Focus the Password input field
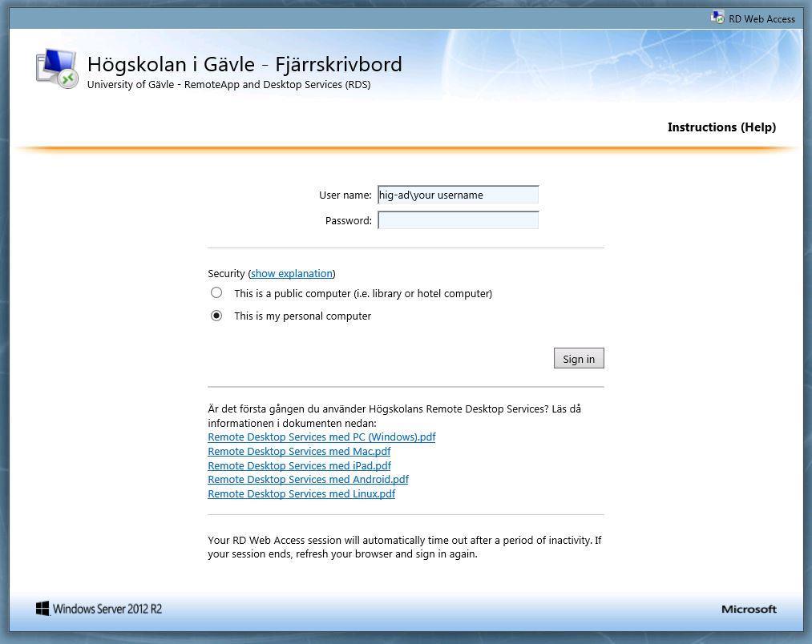 pyautogui.click(x=459, y=220)
